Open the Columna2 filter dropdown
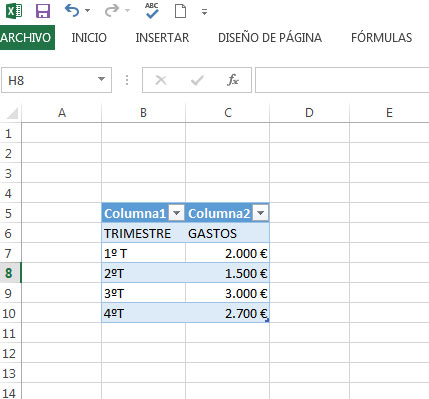The height and width of the screenshot is (399, 429). 261,213
